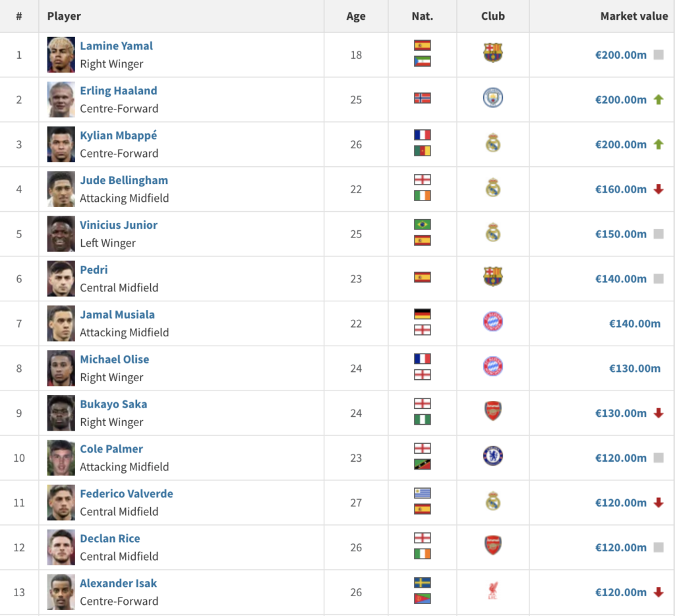Open Declan Rice's €120.00m market value link
This screenshot has height=616, width=675.
pos(620,547)
